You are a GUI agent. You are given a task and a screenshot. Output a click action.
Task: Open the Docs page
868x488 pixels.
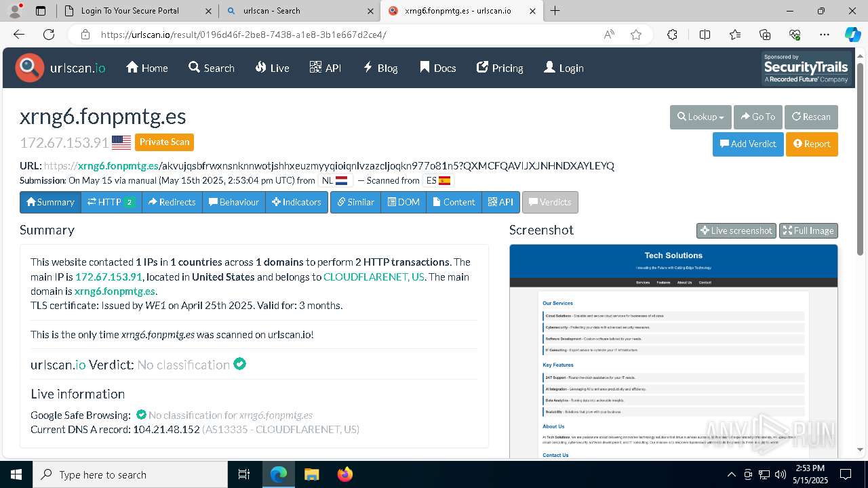437,68
